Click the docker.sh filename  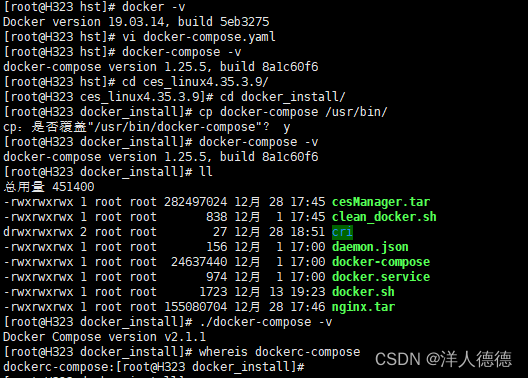pos(363,292)
